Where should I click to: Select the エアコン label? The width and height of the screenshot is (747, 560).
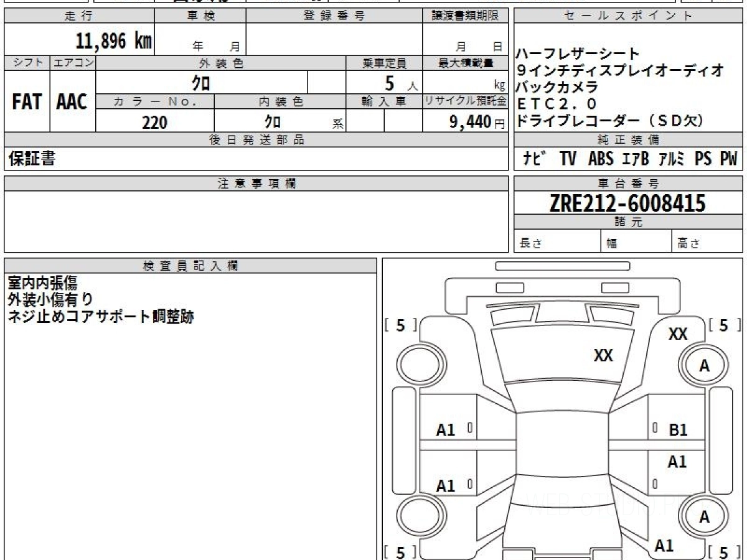73,63
